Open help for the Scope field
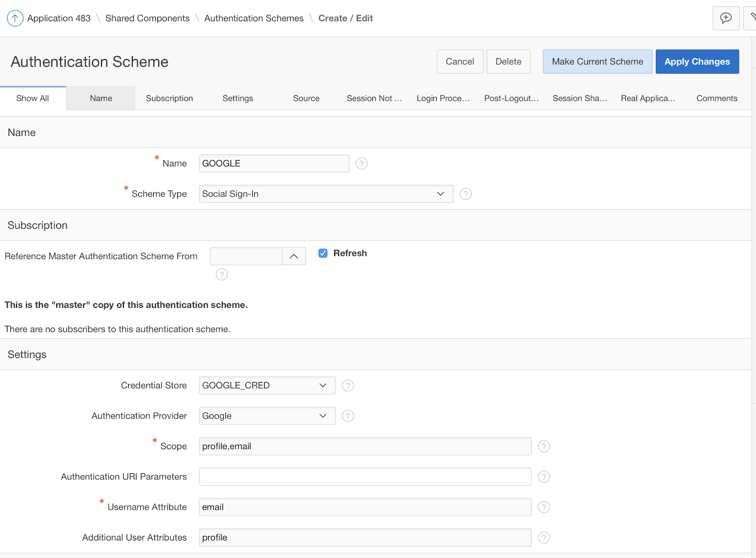756x558 pixels. 543,446
